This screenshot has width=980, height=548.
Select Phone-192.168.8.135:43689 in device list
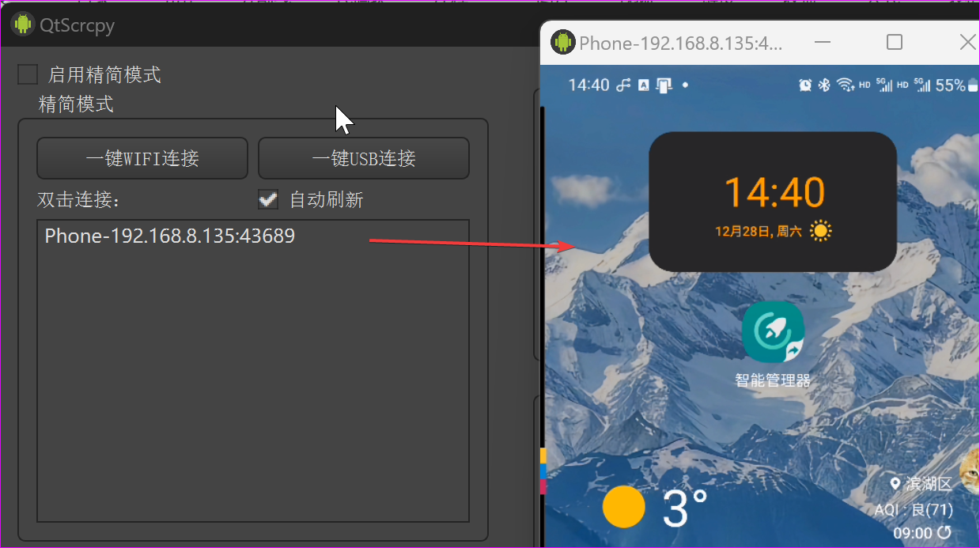point(170,236)
